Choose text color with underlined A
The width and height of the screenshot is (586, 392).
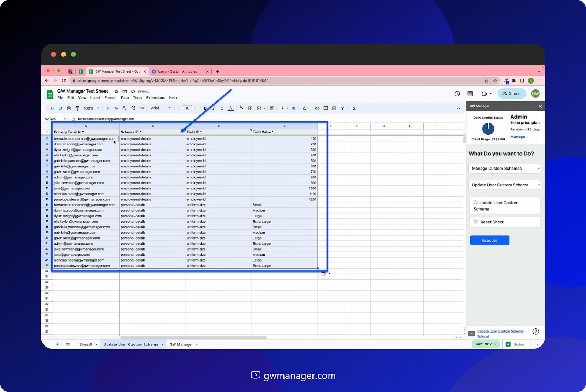pyautogui.click(x=231, y=108)
